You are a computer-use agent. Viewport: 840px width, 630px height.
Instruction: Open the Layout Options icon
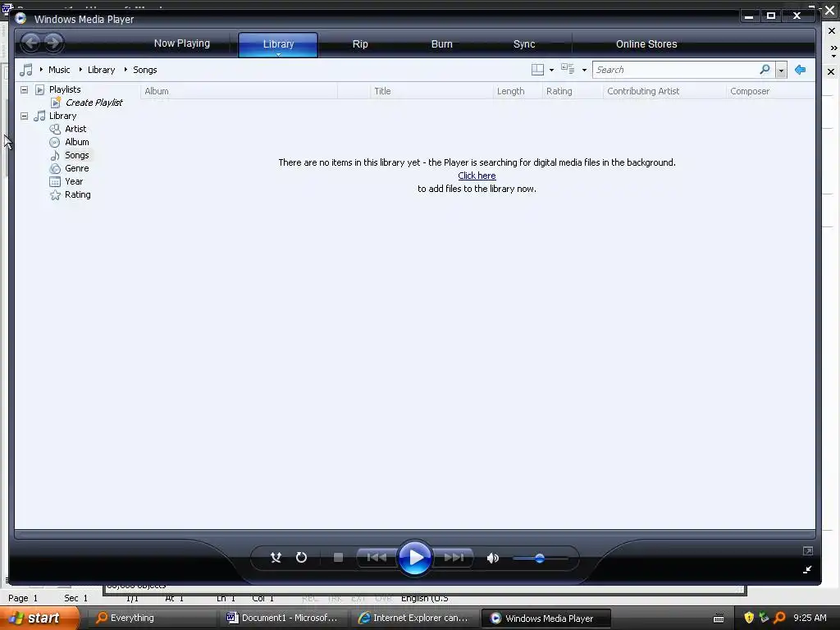(537, 70)
